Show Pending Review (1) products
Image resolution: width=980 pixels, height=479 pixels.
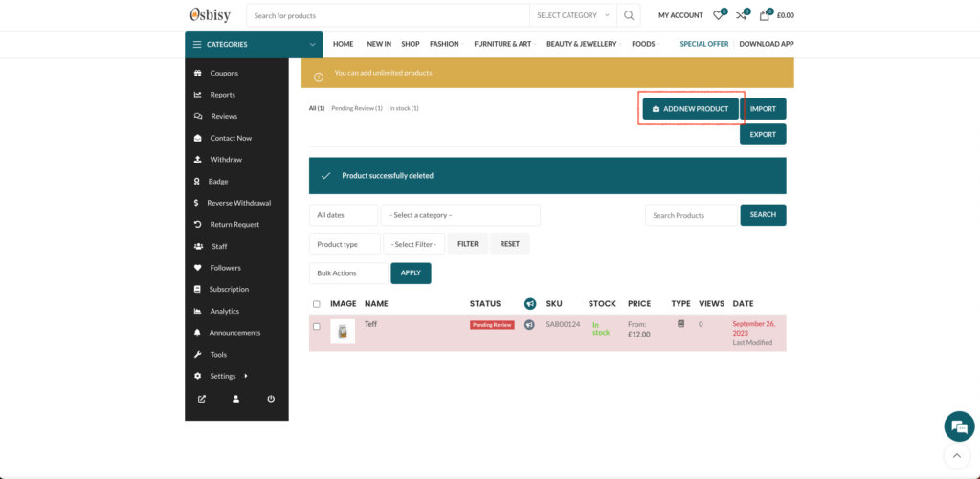(357, 108)
